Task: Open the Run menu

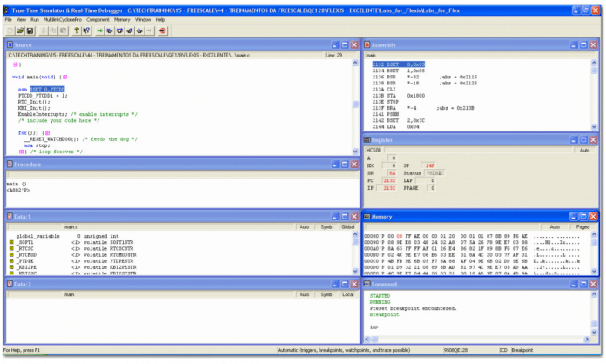Action: (35, 18)
